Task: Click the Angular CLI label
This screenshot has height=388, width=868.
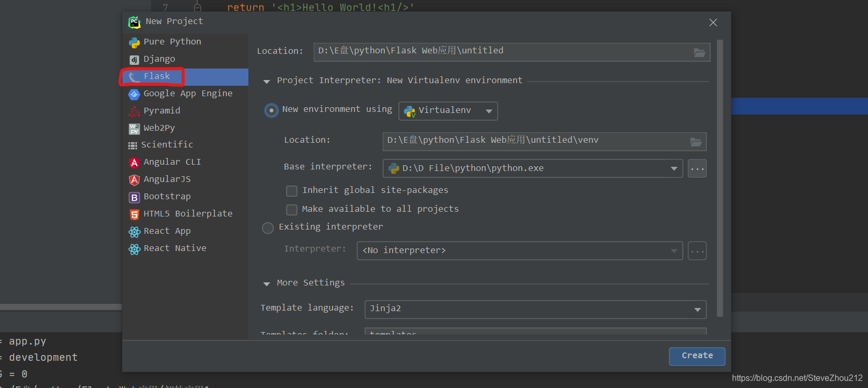Action: tap(173, 162)
